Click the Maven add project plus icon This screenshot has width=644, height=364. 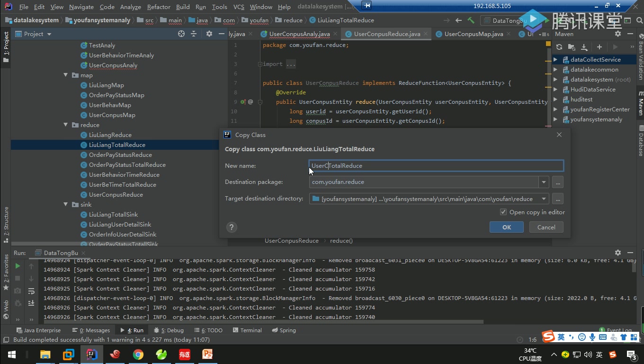[x=599, y=47]
